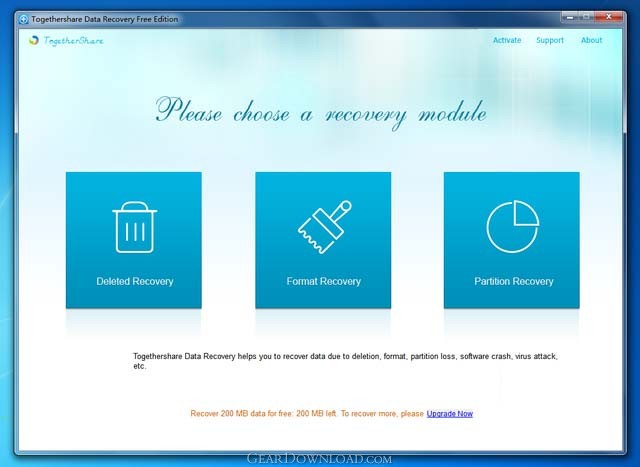
Task: Follow the Upgrade Now link
Action: point(449,414)
